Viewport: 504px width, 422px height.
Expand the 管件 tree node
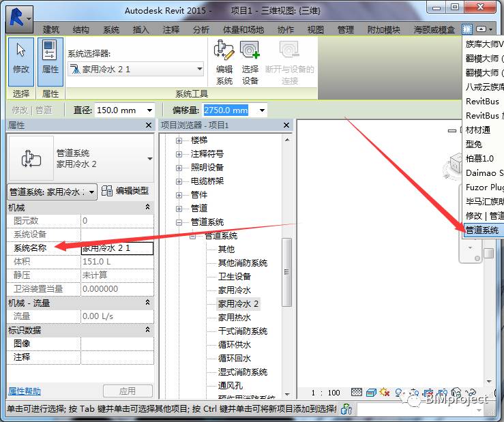coord(179,195)
